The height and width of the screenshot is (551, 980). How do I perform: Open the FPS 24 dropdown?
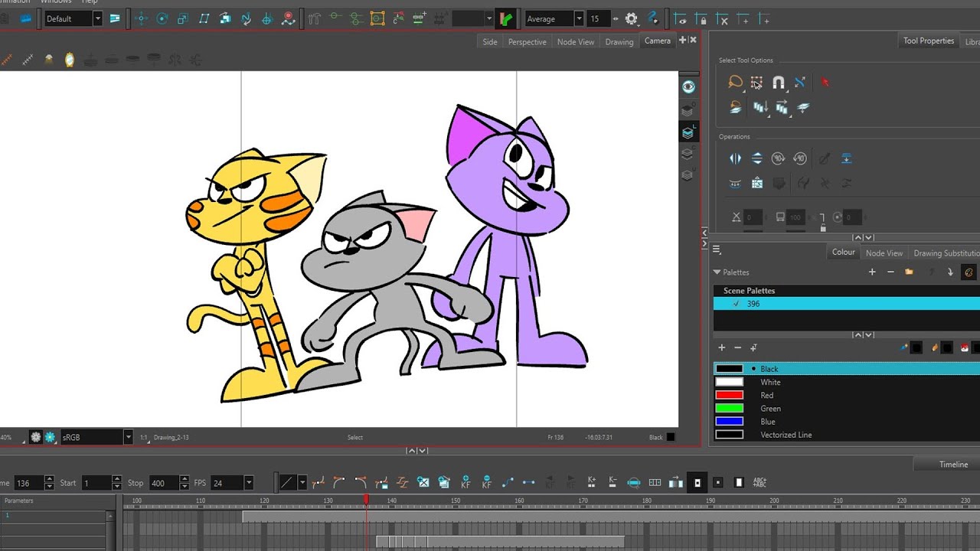point(248,483)
